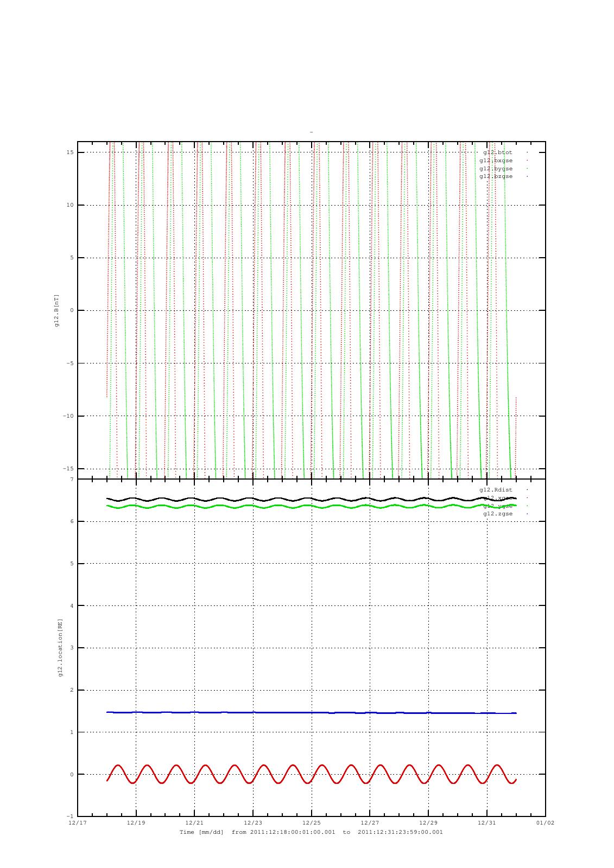Click the flat blue zgse line
Screen dimensions: 614x868
[311, 712]
